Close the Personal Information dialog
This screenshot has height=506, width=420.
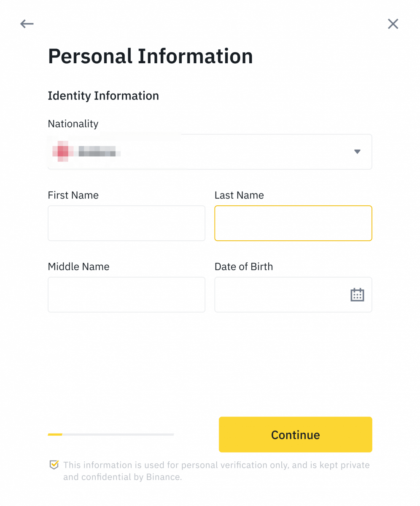[x=393, y=24]
